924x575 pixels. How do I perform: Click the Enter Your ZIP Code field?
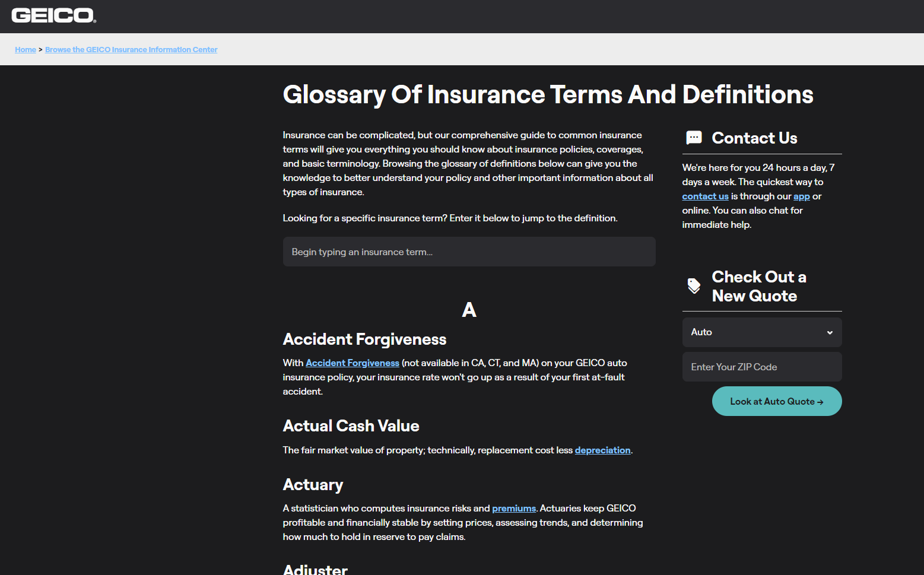tap(761, 367)
